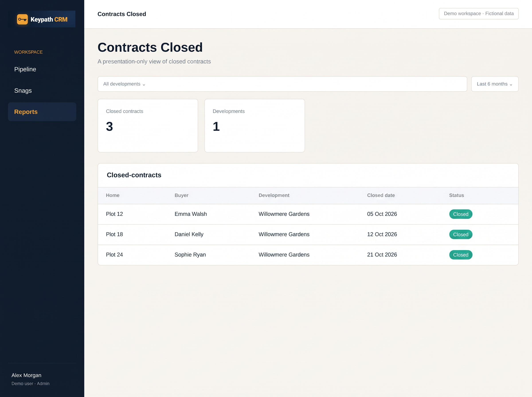532x397 pixels.
Task: Click buyer Emma Walsh
Action: click(191, 214)
